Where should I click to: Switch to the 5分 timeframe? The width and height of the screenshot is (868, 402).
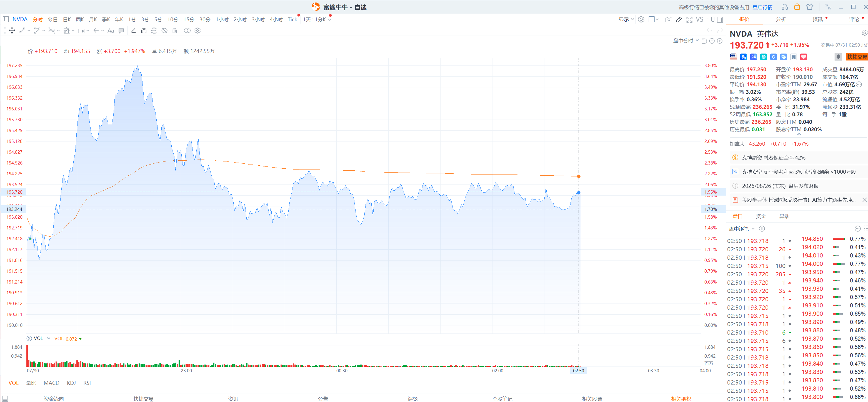(158, 19)
